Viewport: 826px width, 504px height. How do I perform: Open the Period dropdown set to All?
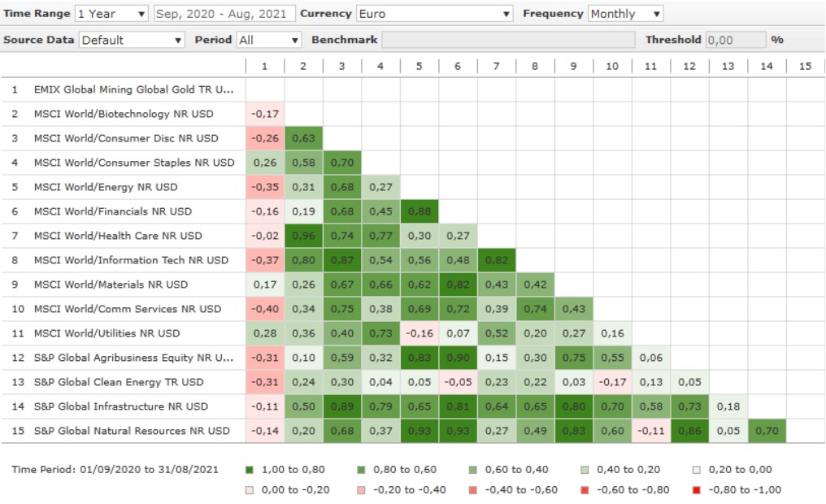tap(269, 40)
